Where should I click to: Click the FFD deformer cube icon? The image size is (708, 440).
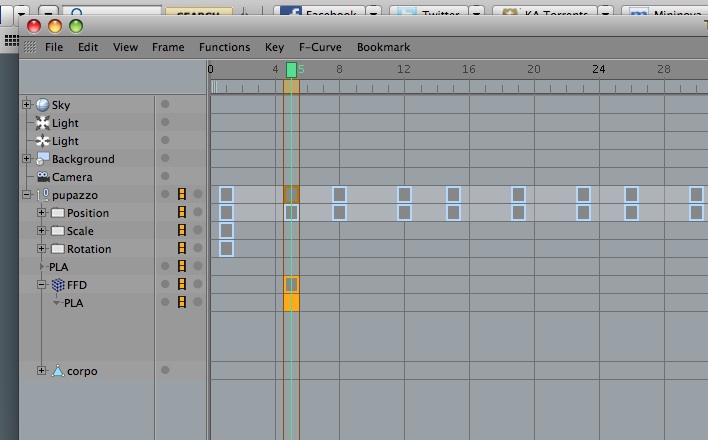58,285
